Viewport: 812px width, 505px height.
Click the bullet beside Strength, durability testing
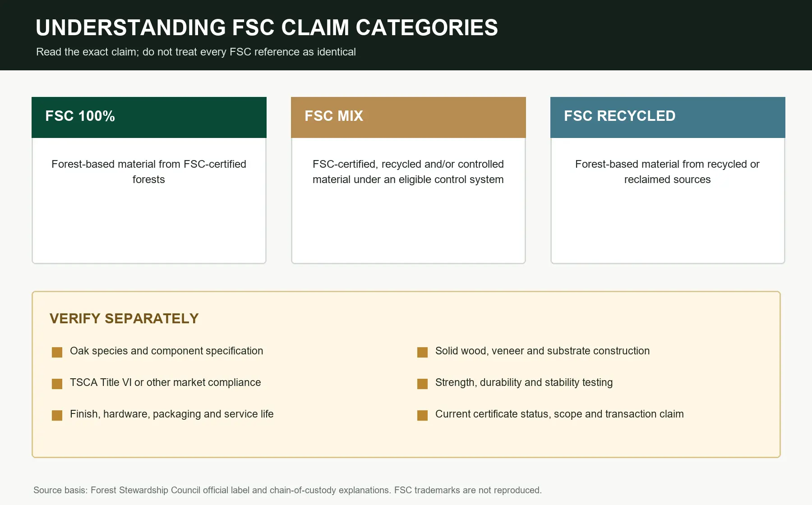pos(422,384)
